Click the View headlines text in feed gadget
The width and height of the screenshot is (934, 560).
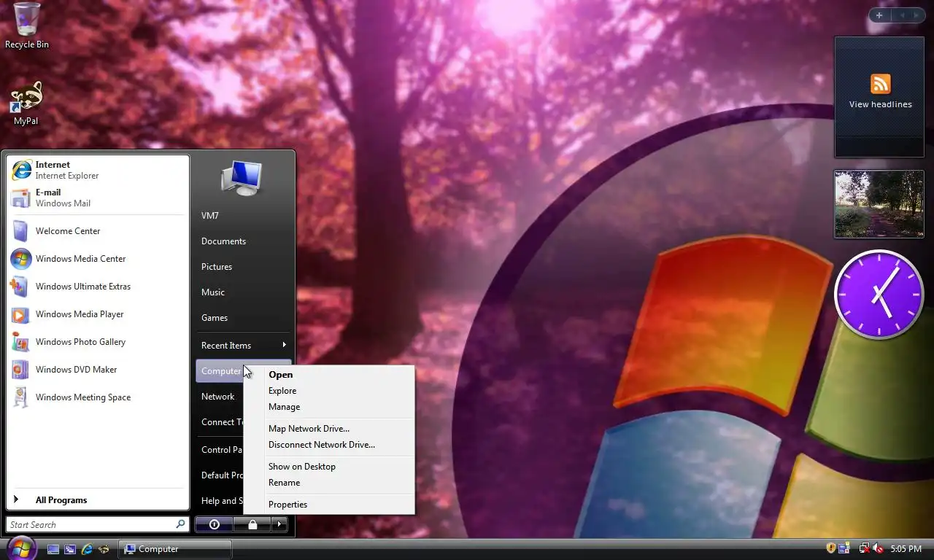click(880, 104)
